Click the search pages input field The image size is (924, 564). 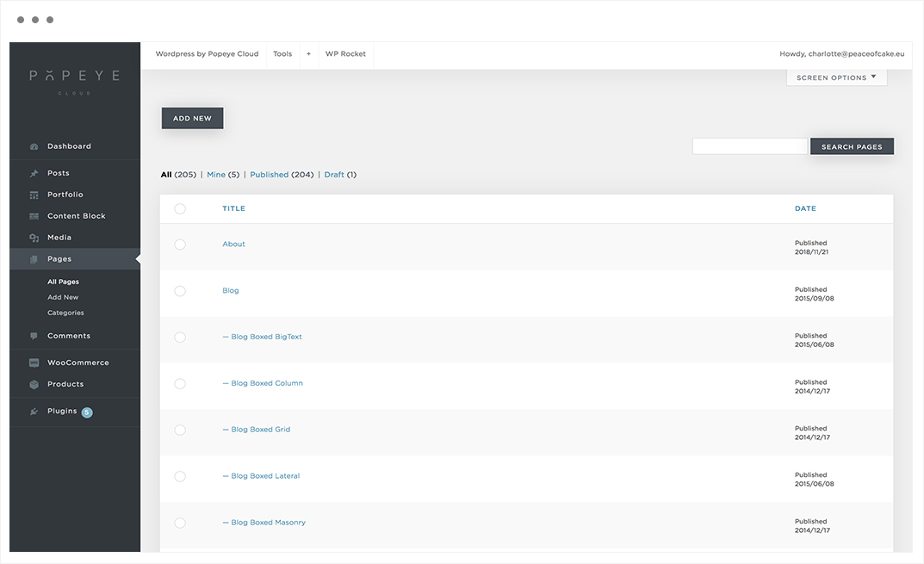pos(749,146)
